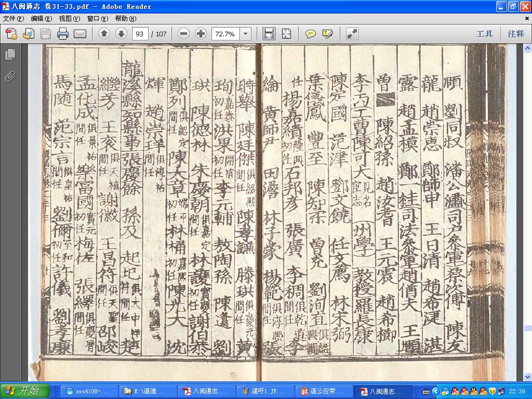This screenshot has width=532, height=399.
Task: Toggle fit one full page view
Action: point(286,34)
